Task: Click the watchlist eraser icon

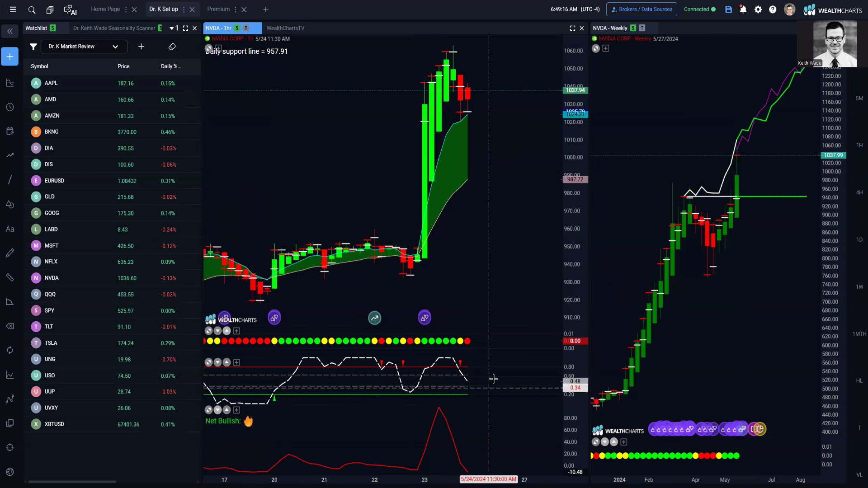Action: 172,47
